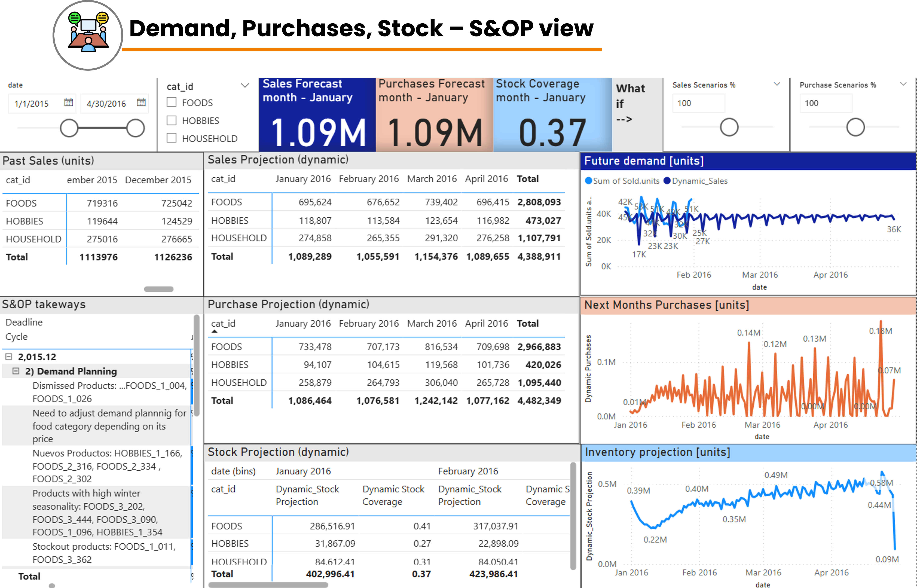Click sort arrow under Purchase Projection cat_id

(214, 331)
